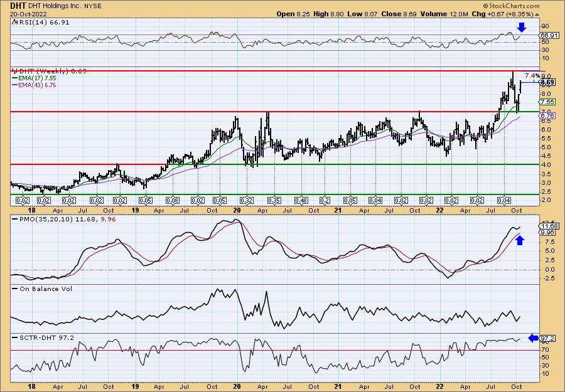
Task: Click the 0.48 dividend marker box
Action: (301, 200)
